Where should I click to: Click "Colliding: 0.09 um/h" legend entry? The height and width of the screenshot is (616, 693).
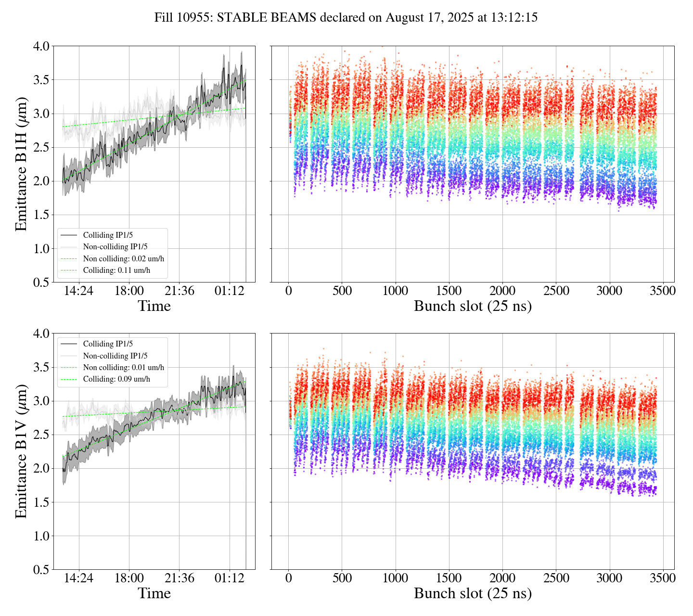pyautogui.click(x=116, y=379)
